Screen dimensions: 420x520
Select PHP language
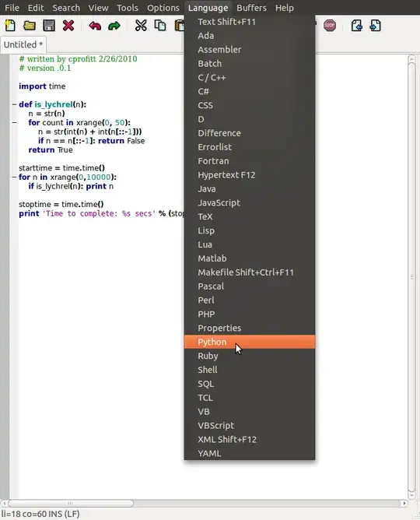click(250, 314)
